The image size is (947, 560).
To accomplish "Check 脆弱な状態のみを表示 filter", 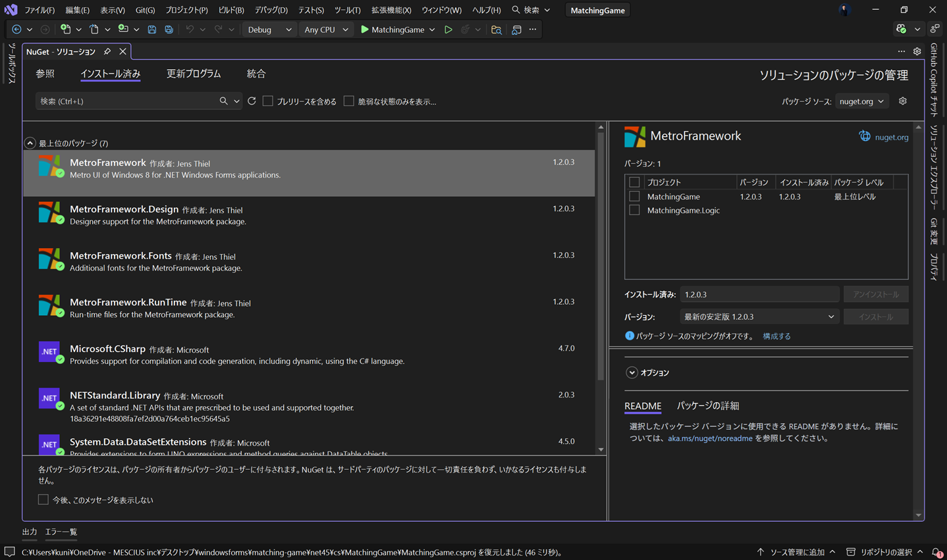I will [x=348, y=101].
